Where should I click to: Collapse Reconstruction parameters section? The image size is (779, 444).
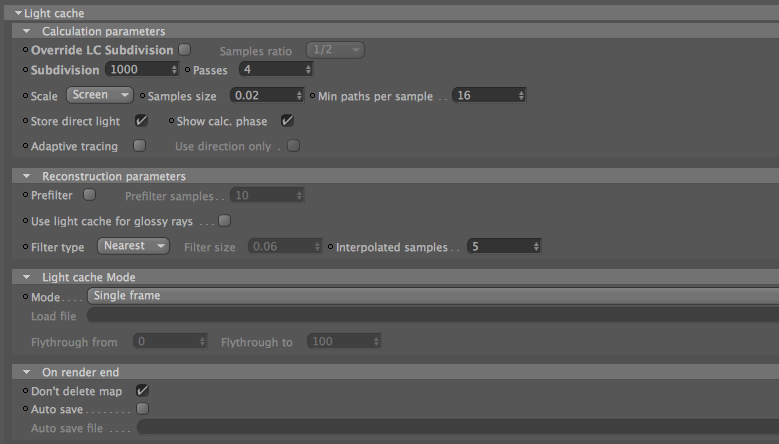27,176
